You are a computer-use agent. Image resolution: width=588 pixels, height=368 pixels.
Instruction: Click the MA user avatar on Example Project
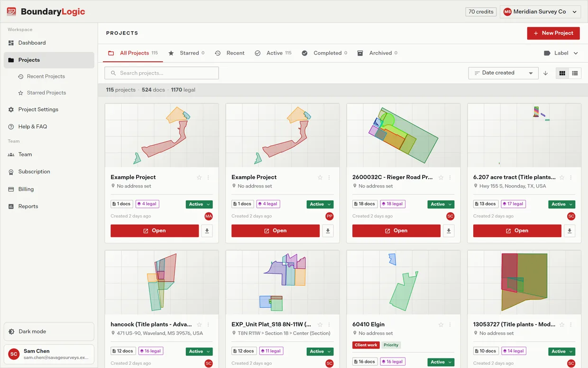(x=209, y=217)
